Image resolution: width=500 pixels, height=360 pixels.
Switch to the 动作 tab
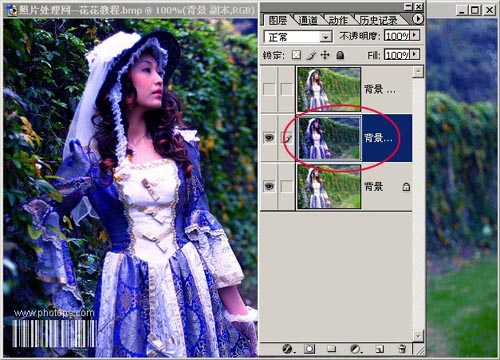(338, 20)
